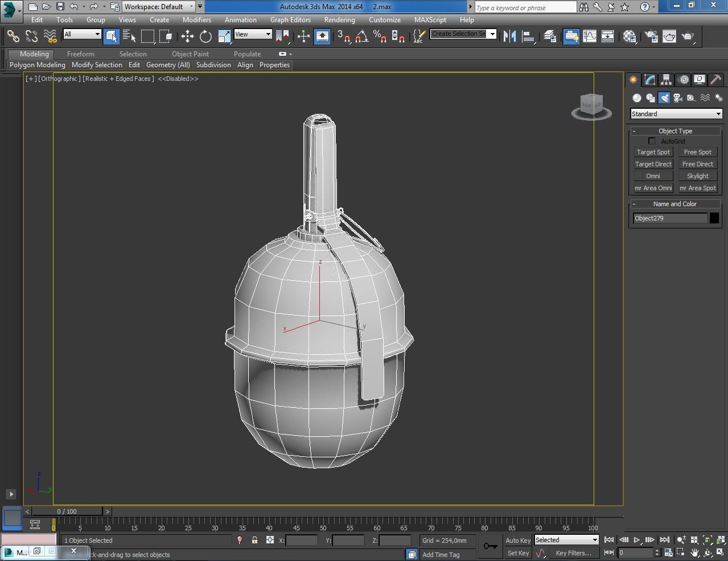Open the Key Filters dialog
The height and width of the screenshot is (561, 728).
573,553
